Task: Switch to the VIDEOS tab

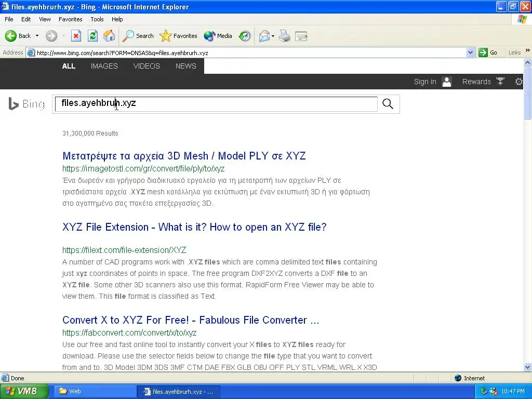Action: pos(147,66)
